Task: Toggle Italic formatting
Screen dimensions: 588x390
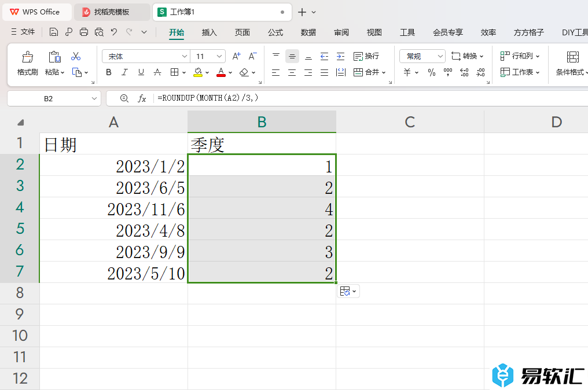Action: coord(124,72)
